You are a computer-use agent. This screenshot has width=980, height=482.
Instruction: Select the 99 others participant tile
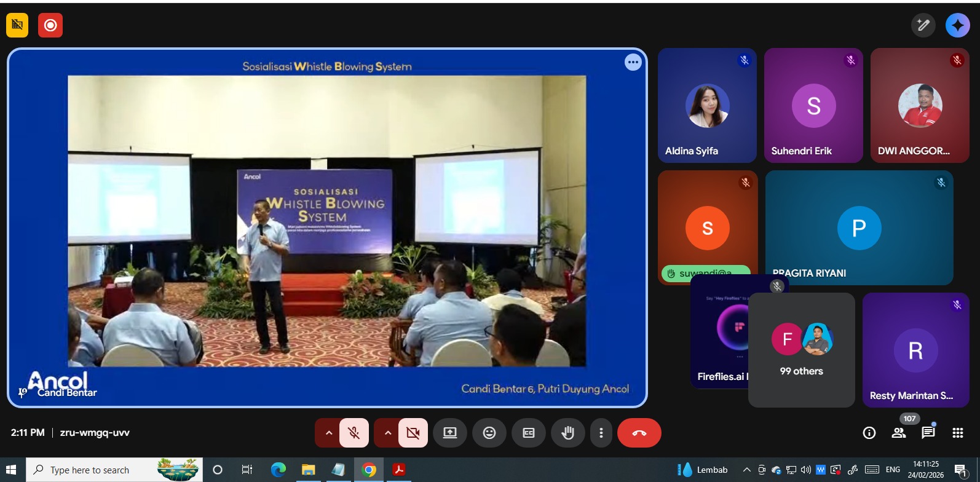[801, 350]
